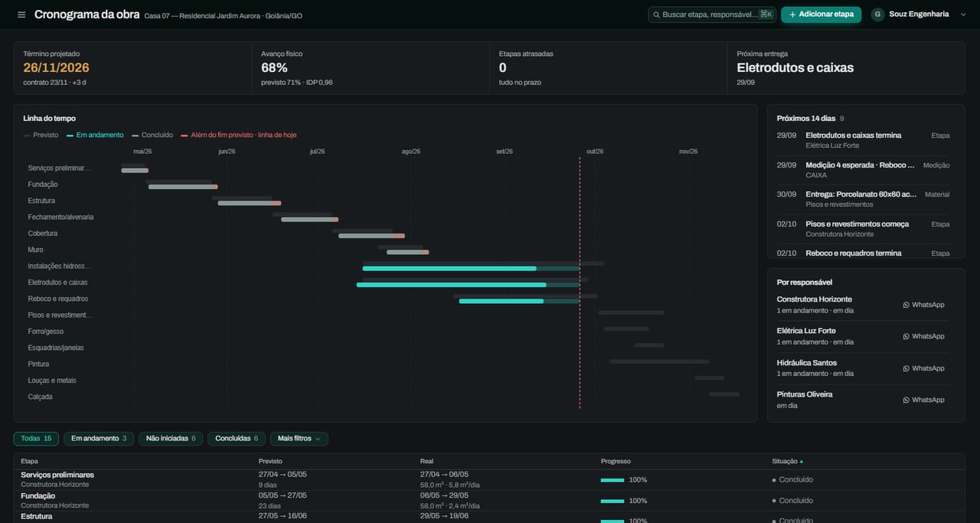
Task: Switch to the Em andamento filter tab
Action: pyautogui.click(x=99, y=439)
